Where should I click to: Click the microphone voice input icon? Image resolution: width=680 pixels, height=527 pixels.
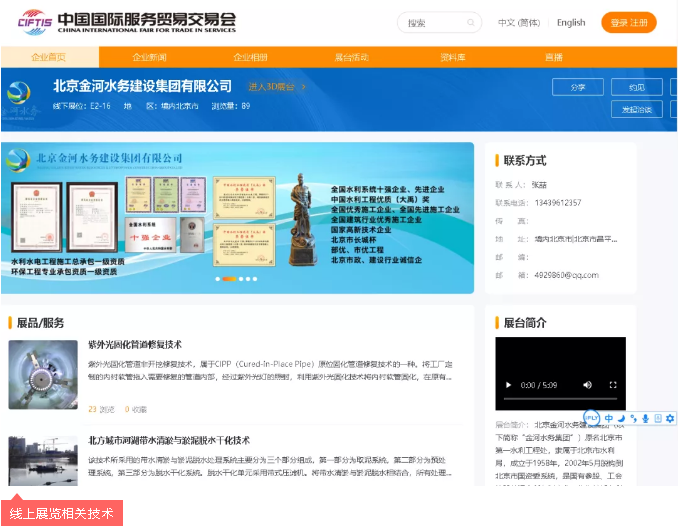pyautogui.click(x=645, y=418)
